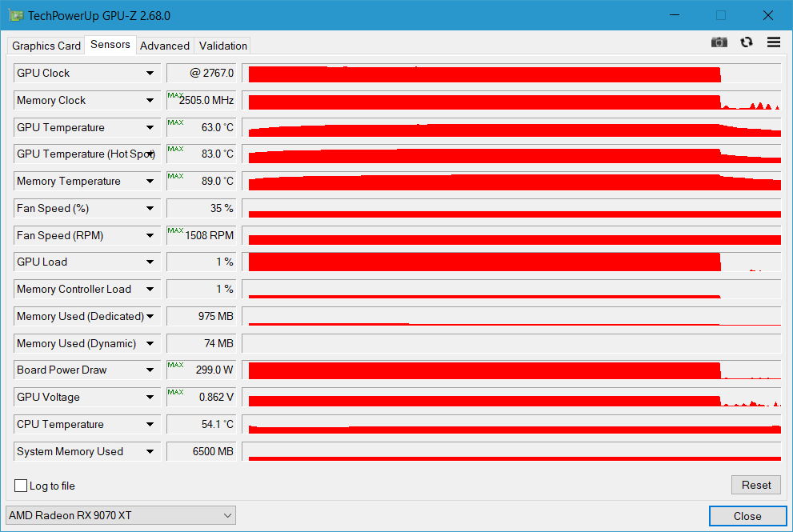This screenshot has width=793, height=532.
Task: Click the Close button at bottom
Action: pos(747,516)
